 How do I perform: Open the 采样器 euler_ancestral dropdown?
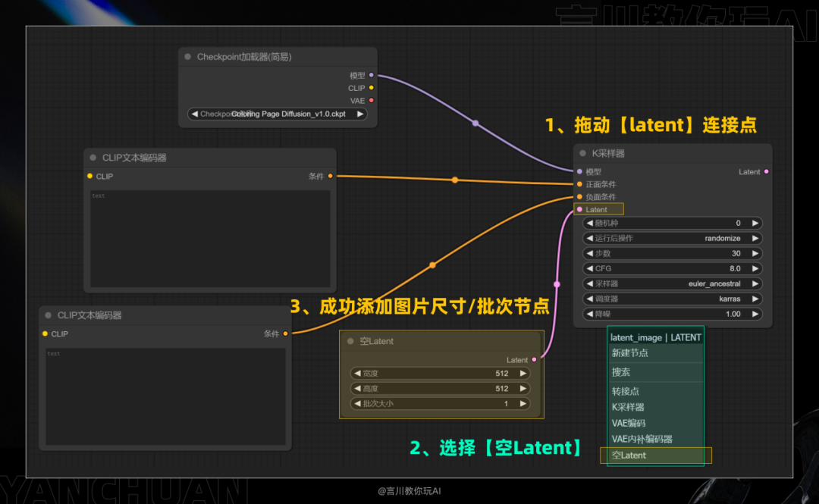click(x=672, y=283)
